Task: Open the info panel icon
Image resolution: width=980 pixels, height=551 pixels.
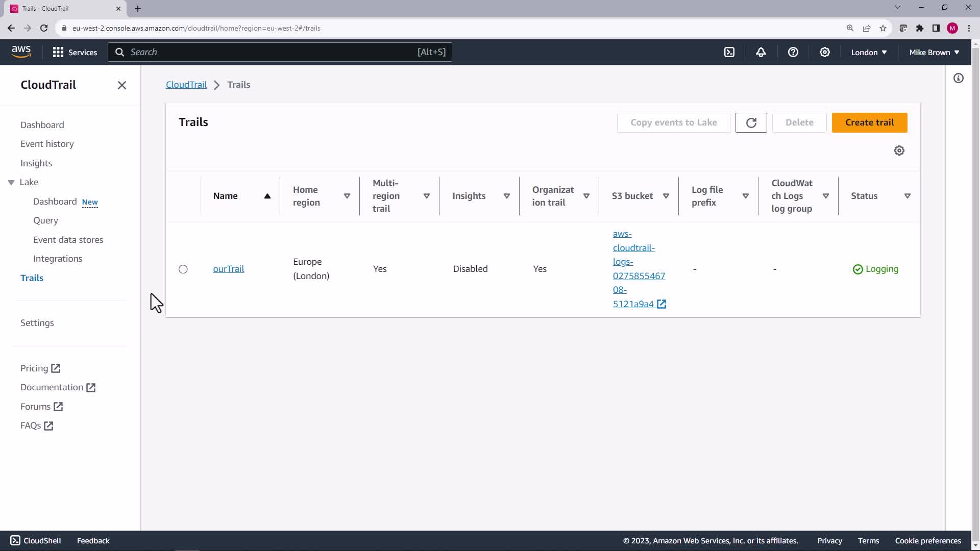Action: (959, 78)
